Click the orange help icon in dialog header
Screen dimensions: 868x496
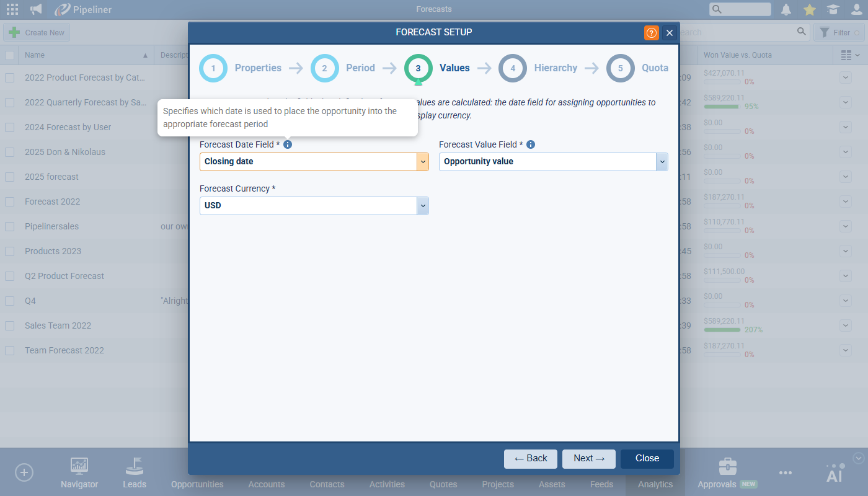[652, 33]
